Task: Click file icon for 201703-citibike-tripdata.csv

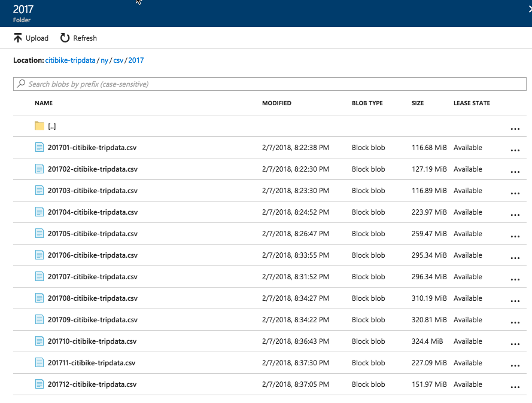Action: click(39, 190)
